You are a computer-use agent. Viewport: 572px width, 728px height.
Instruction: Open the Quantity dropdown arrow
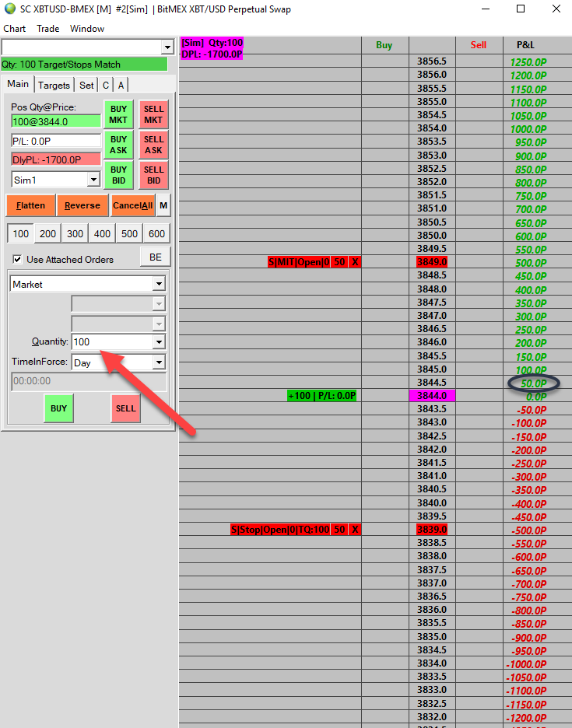159,342
